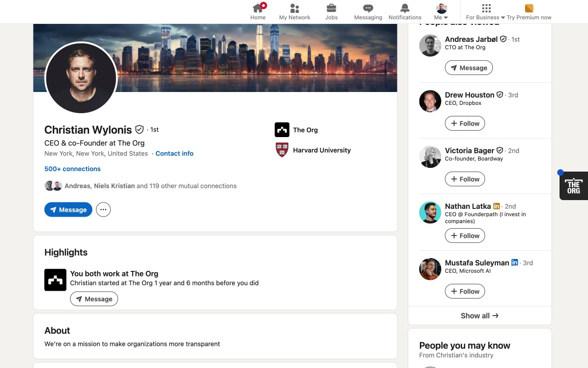The width and height of the screenshot is (588, 368).
Task: Open Andreas Jarbøl's profile picture
Action: click(430, 46)
